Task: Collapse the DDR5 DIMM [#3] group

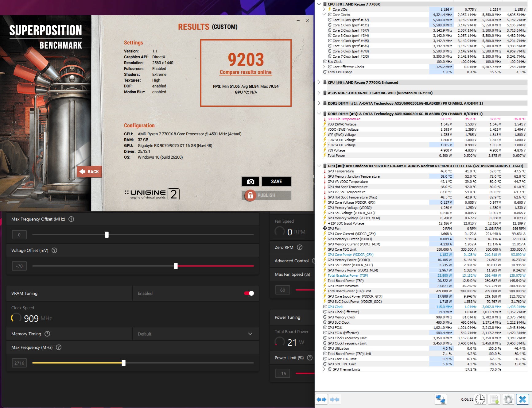Action: [319, 114]
